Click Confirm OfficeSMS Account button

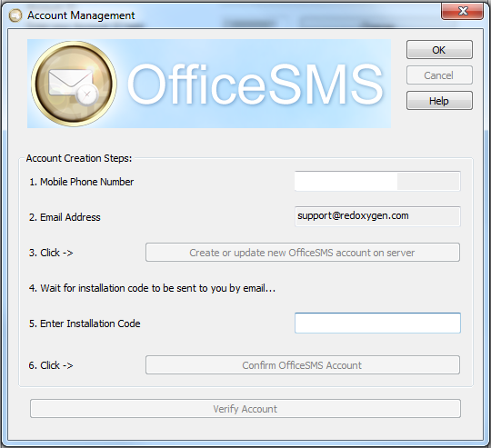tap(303, 364)
